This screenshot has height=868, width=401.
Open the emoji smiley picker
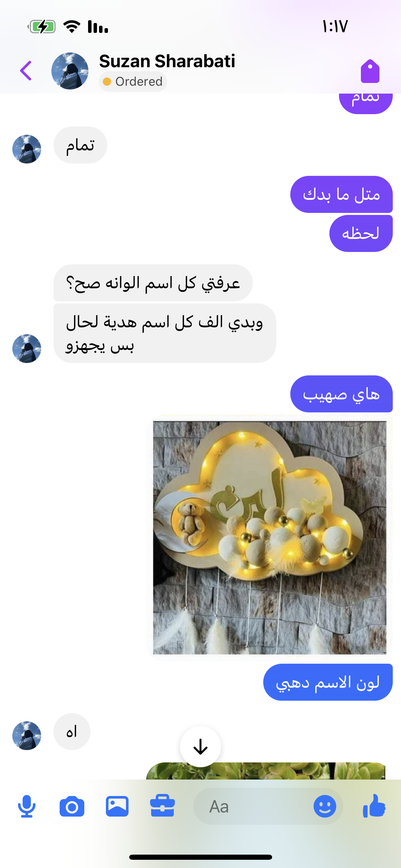(325, 806)
